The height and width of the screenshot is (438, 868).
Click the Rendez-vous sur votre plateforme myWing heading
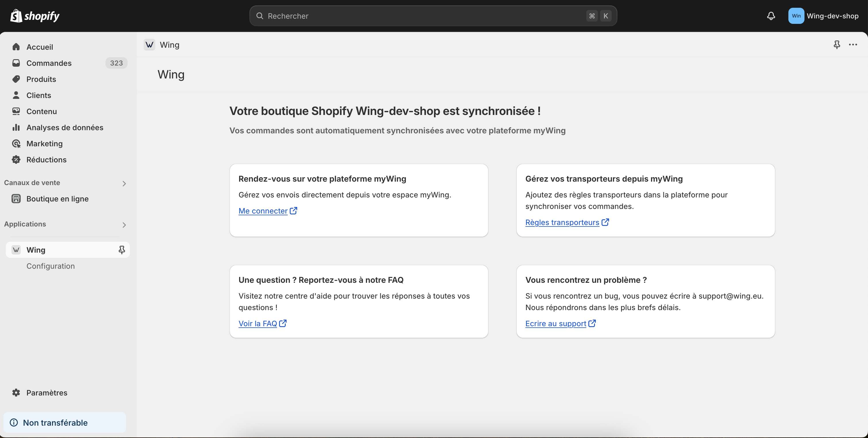tap(322, 178)
